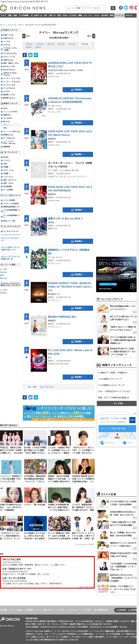Open ORICON's Instagram icon in header
This screenshot has width=139, height=644.
131,8
